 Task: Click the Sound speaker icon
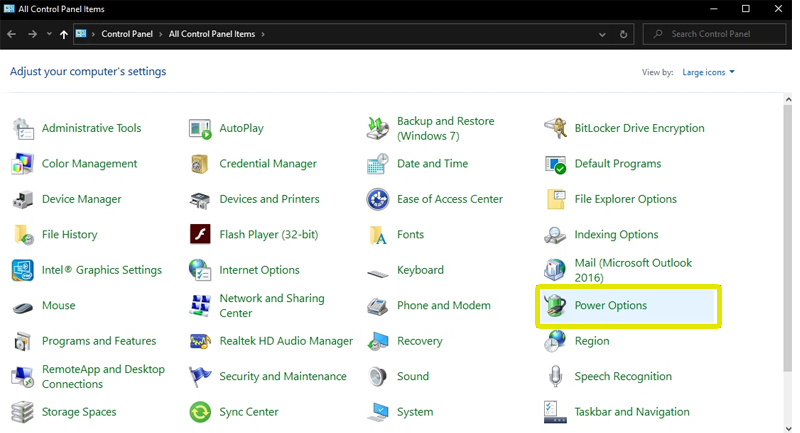click(x=378, y=377)
